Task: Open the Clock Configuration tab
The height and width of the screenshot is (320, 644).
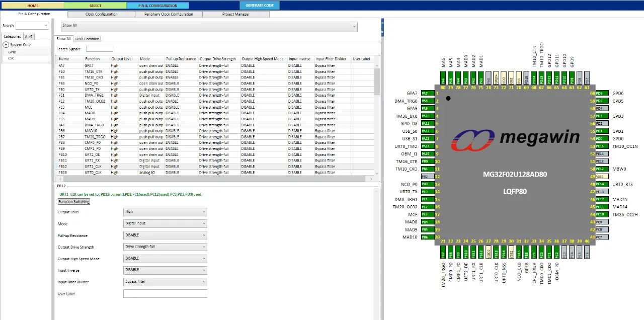Action: 102,14
